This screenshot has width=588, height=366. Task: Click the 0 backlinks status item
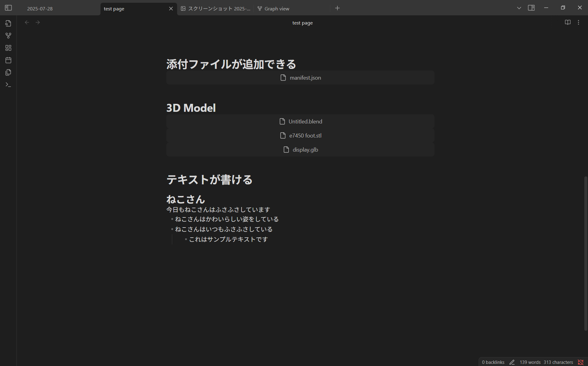493,362
